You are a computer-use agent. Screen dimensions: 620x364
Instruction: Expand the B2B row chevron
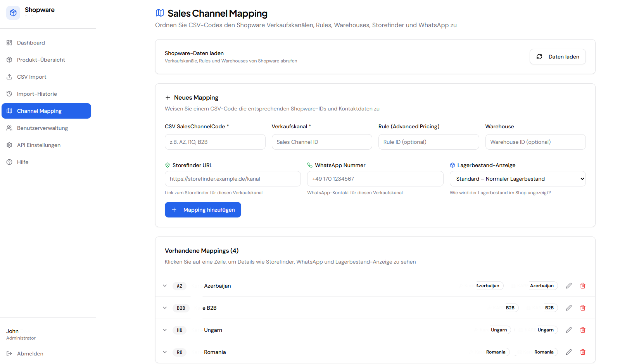165,308
